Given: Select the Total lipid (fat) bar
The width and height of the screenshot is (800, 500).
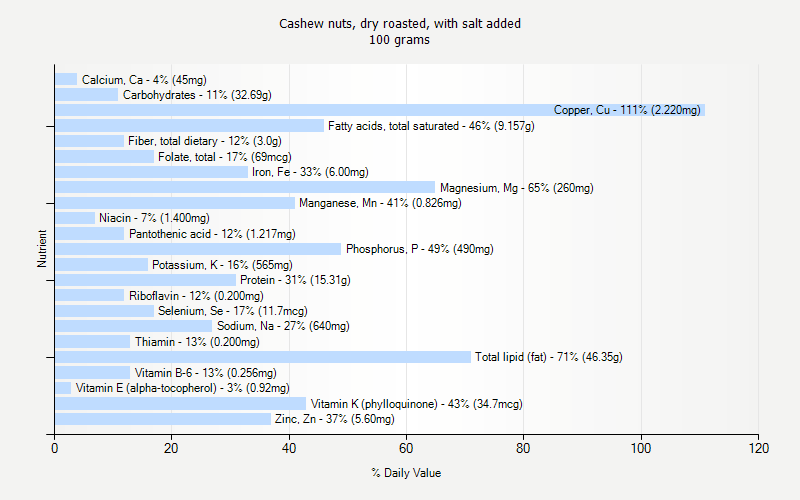Looking at the screenshot, I should pos(263,357).
